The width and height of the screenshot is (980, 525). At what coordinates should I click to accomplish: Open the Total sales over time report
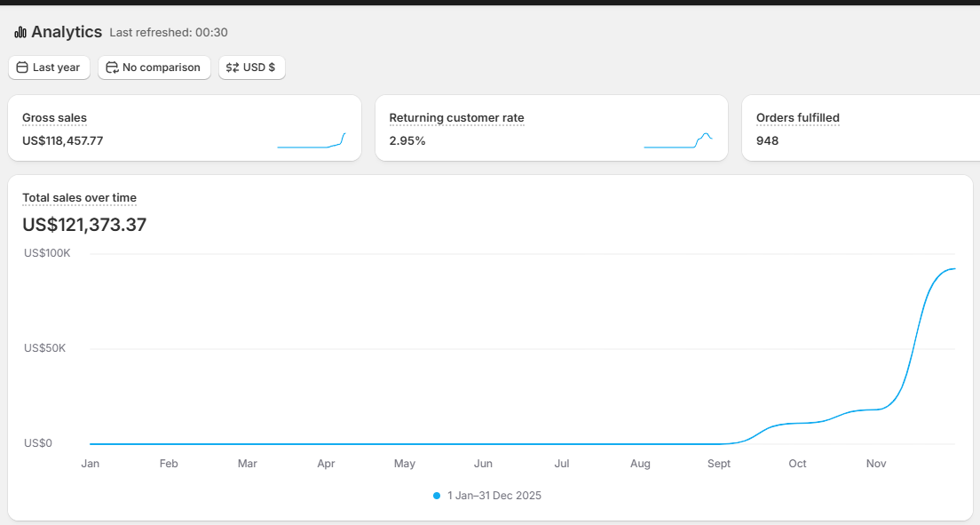click(79, 198)
